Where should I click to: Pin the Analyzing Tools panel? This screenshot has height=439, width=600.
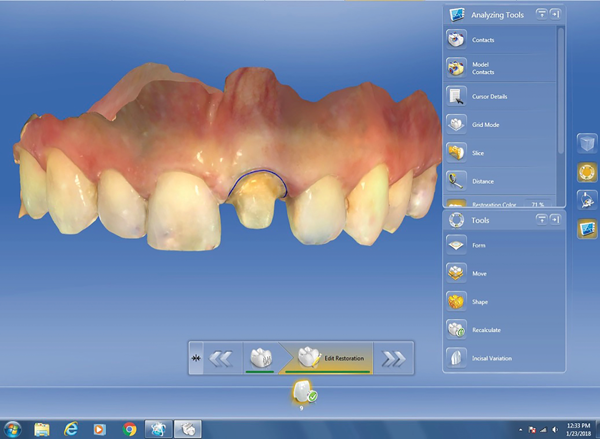(x=556, y=13)
